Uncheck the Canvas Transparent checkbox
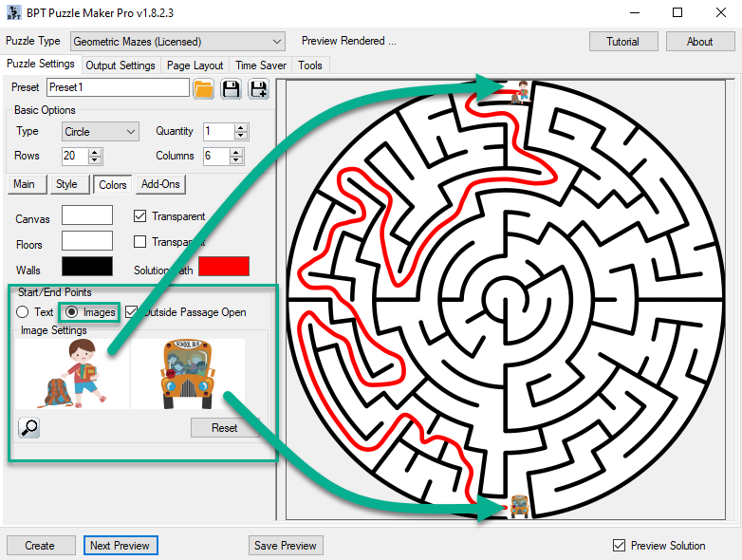The height and width of the screenshot is (560, 742). tap(141, 216)
